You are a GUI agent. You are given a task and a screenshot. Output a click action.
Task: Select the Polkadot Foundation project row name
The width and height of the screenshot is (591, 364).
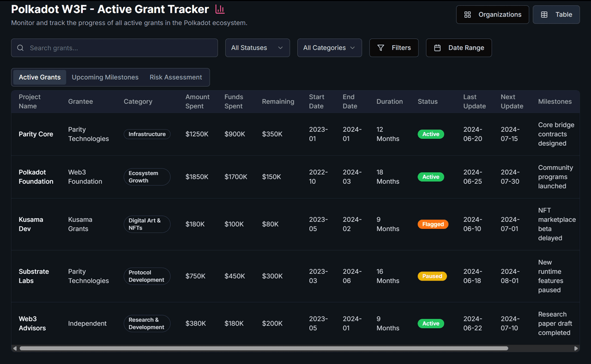pyautogui.click(x=36, y=177)
